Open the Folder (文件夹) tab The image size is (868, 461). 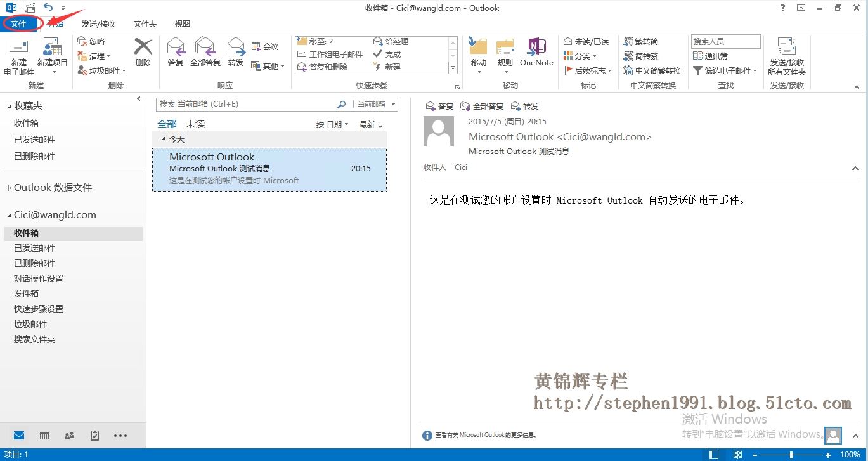coord(145,23)
